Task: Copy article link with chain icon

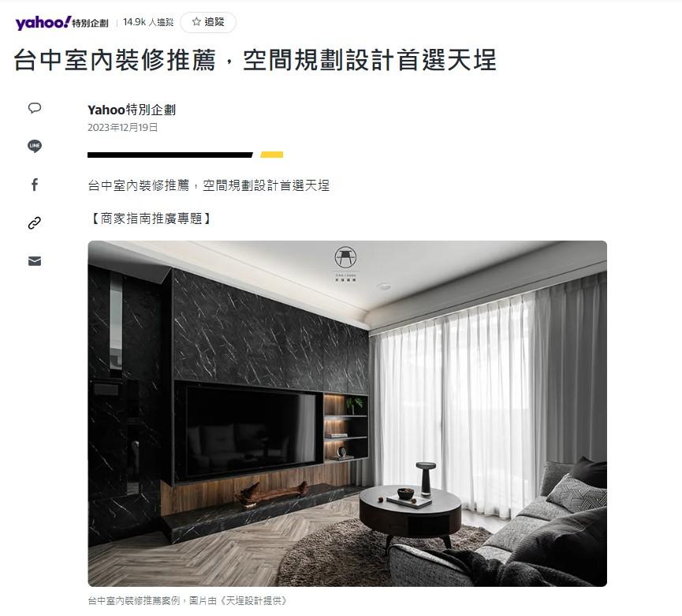Action: pos(35,222)
